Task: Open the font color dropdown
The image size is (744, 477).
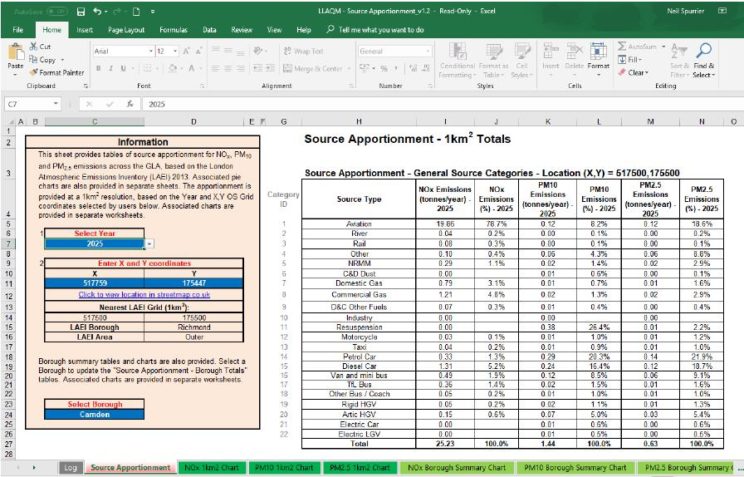Action: point(201,68)
